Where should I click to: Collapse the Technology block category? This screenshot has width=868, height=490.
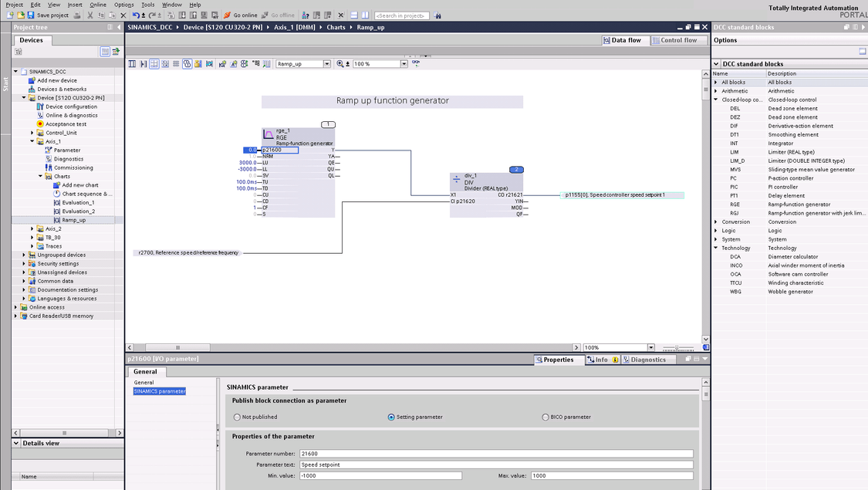(716, 248)
